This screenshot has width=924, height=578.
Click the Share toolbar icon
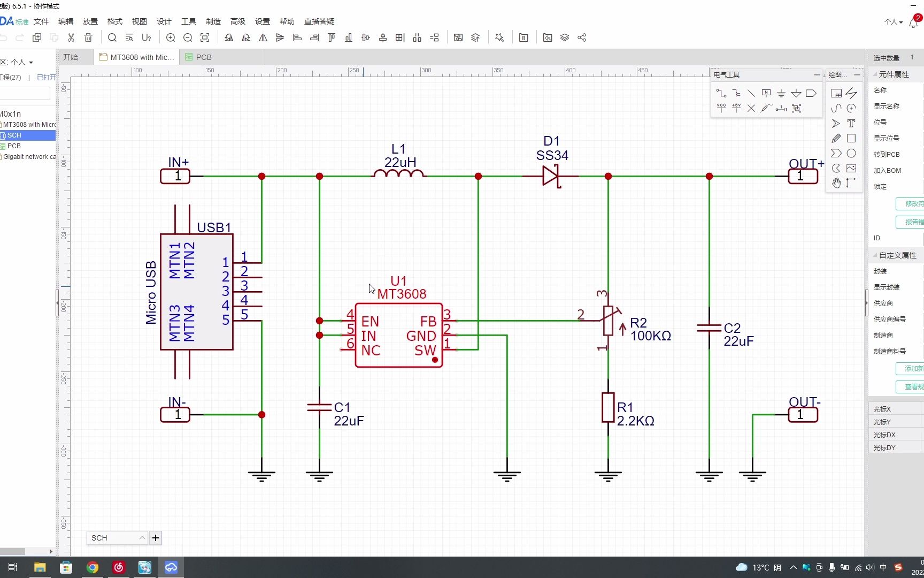582,37
